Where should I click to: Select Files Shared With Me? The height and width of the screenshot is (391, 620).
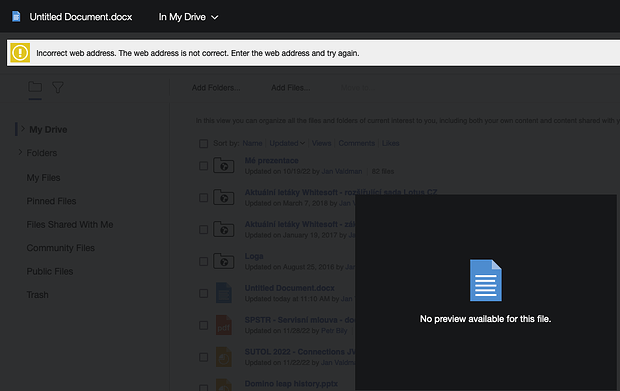[x=70, y=225]
